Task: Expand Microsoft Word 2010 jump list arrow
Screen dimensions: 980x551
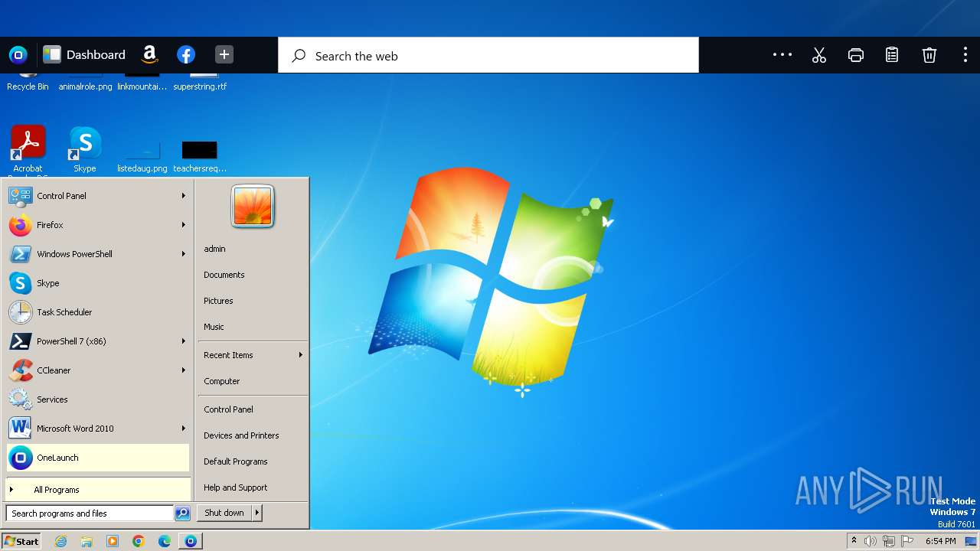Action: pyautogui.click(x=184, y=429)
